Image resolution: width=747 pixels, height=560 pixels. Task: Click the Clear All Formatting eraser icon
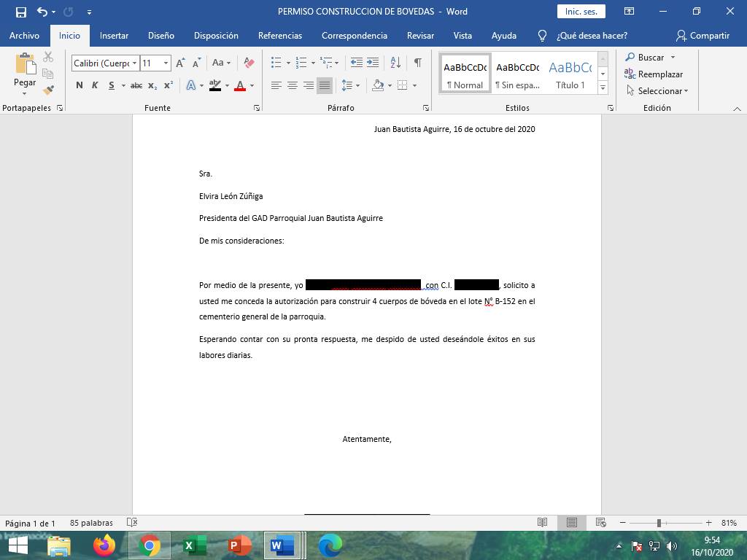click(x=249, y=63)
